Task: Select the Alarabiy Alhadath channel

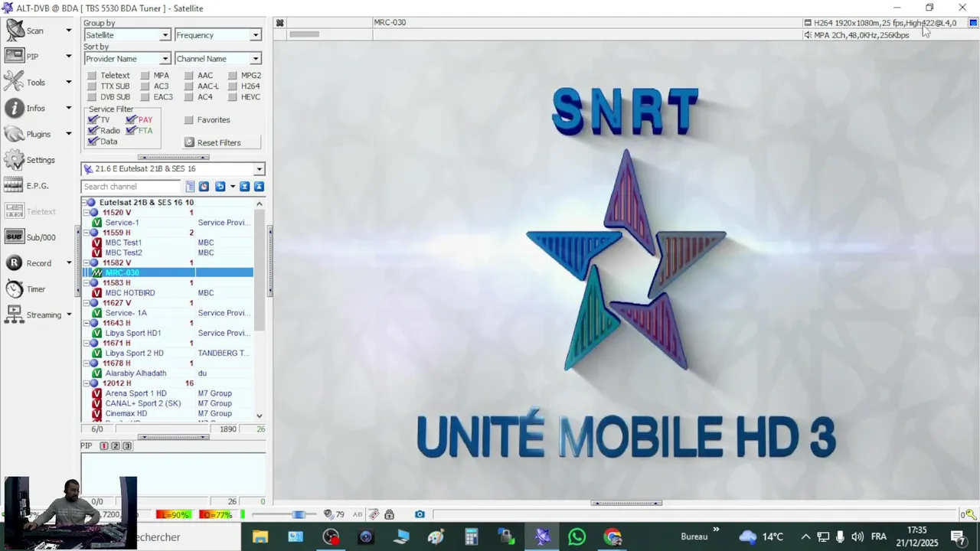Action: (136, 373)
